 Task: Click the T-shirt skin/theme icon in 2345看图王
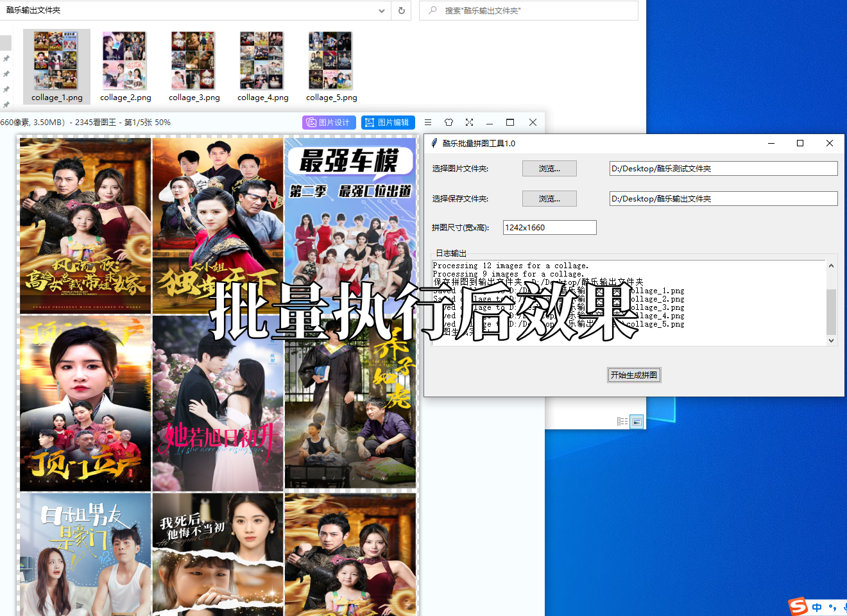pyautogui.click(x=449, y=122)
